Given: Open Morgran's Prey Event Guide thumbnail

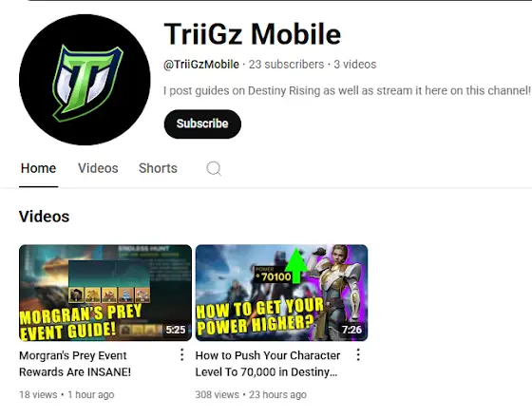Looking at the screenshot, I should tap(105, 293).
